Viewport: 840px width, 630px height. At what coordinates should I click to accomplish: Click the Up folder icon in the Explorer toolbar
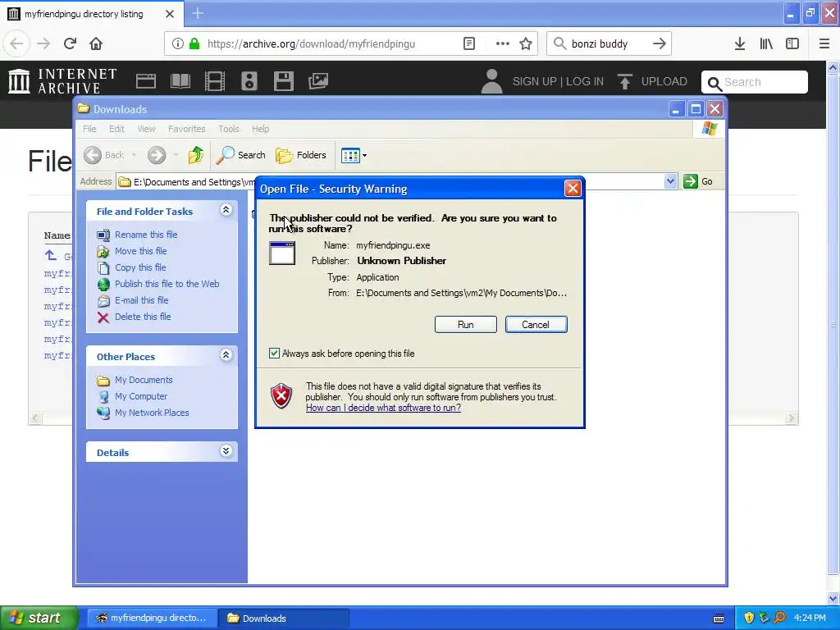pos(196,155)
